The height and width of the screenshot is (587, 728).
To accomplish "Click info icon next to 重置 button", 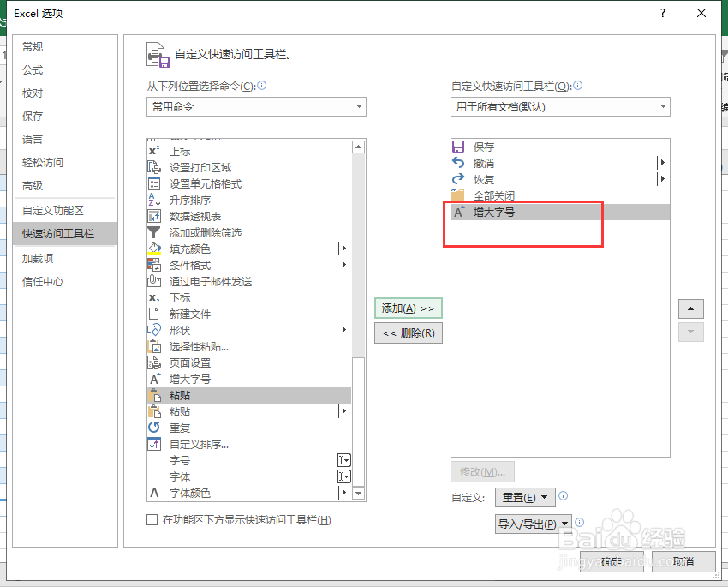I will tap(564, 496).
